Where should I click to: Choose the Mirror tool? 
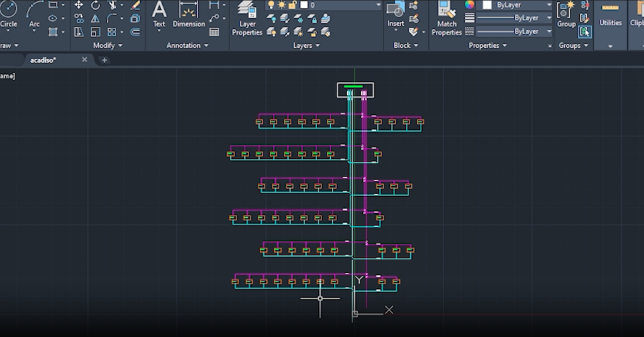(x=96, y=19)
